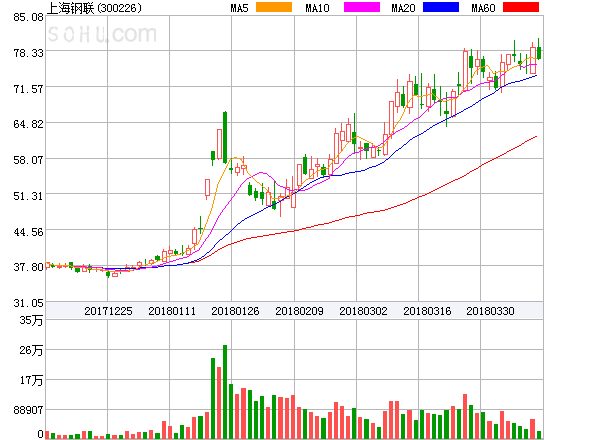Click the 35万 volume axis label
Image resolution: width=600 pixels, height=440 pixels.
[31, 320]
